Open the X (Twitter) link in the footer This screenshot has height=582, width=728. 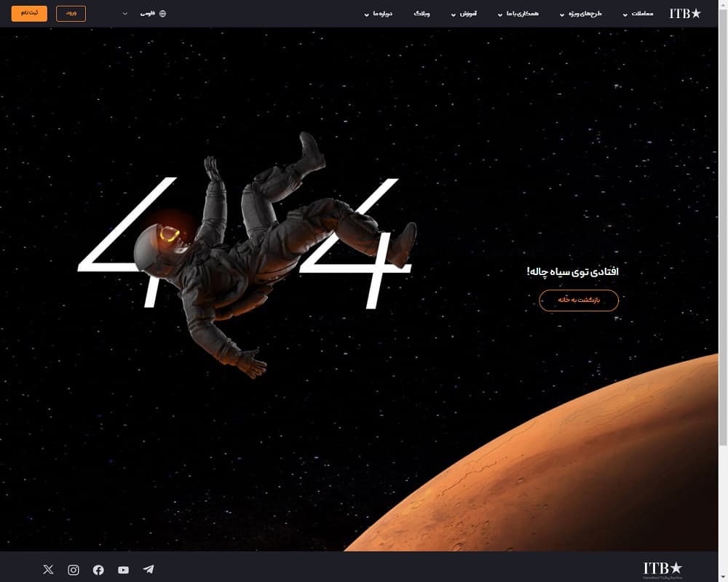point(48,570)
